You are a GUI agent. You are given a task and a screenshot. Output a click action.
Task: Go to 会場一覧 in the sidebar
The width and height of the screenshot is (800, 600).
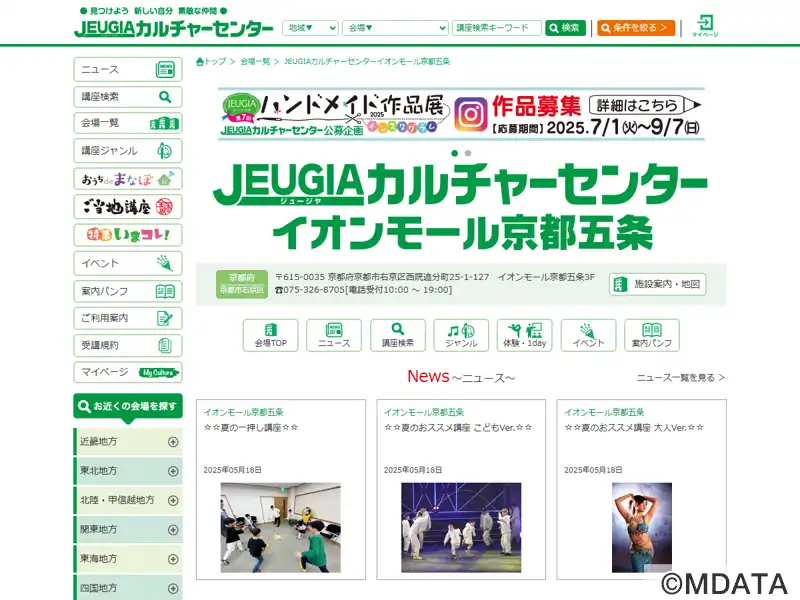[128, 123]
